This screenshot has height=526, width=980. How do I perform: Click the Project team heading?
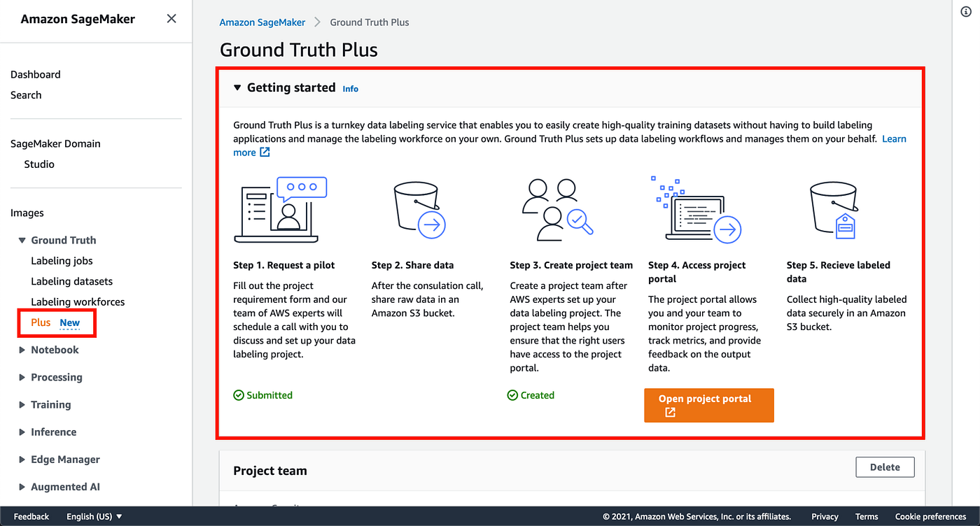click(270, 471)
